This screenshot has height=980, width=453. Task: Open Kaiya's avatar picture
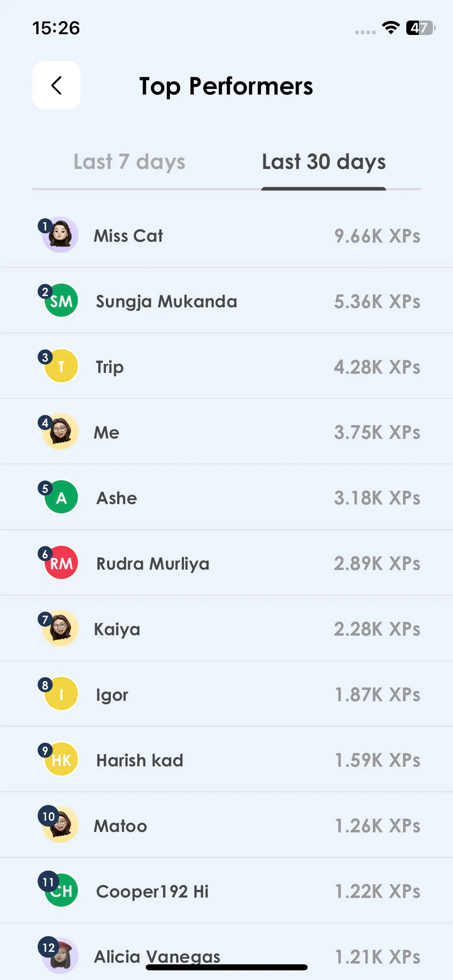pos(60,628)
